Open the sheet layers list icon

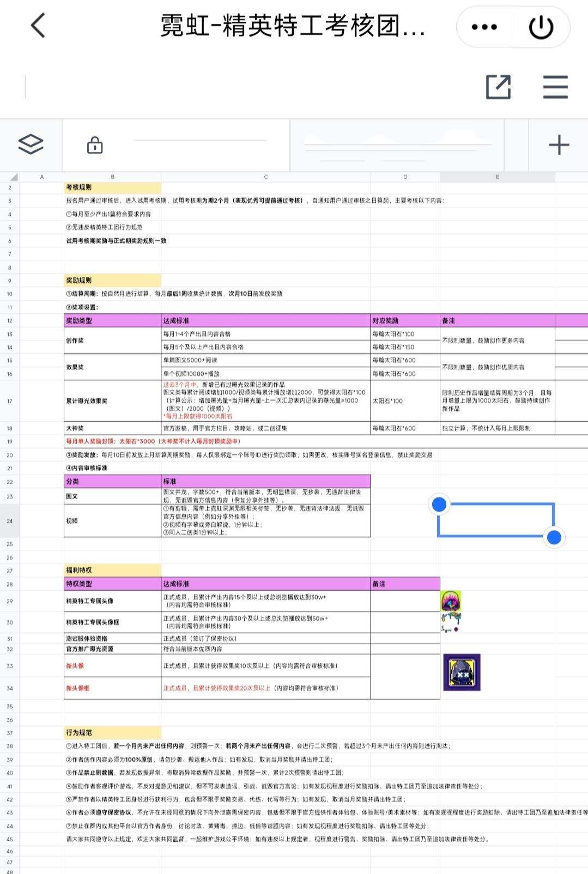(31, 144)
